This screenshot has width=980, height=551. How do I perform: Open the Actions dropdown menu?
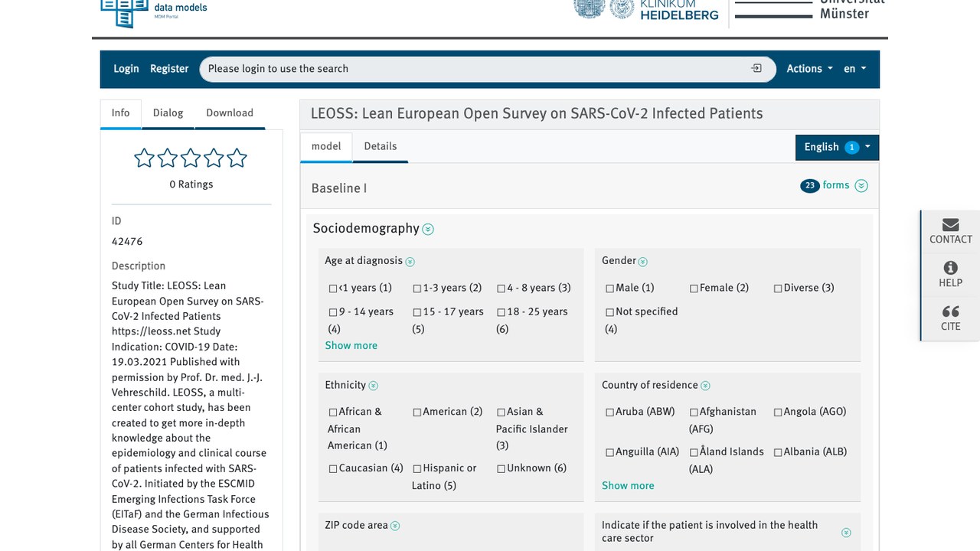809,69
